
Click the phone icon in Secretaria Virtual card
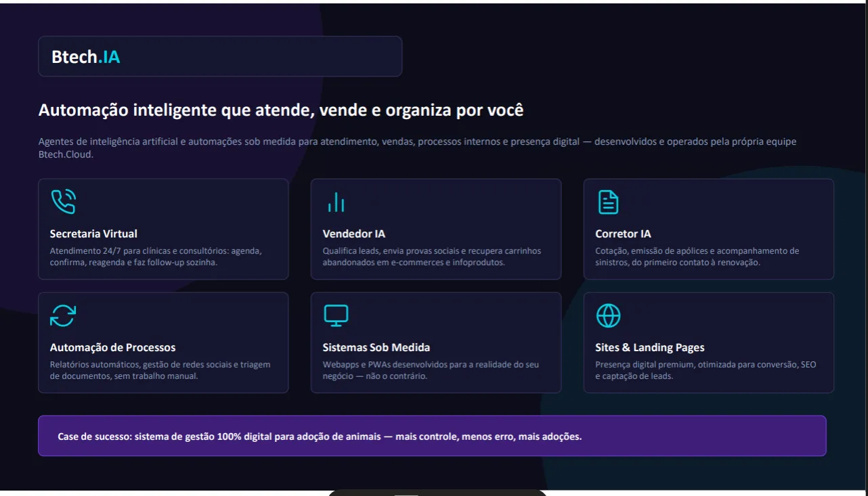pos(63,202)
